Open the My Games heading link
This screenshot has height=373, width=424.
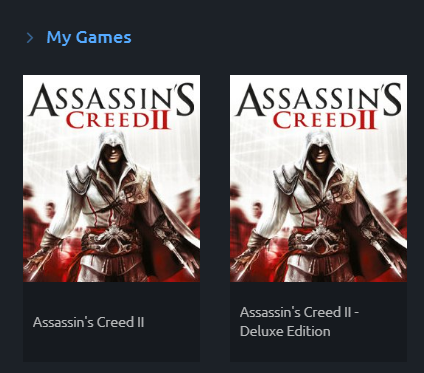[x=89, y=37]
